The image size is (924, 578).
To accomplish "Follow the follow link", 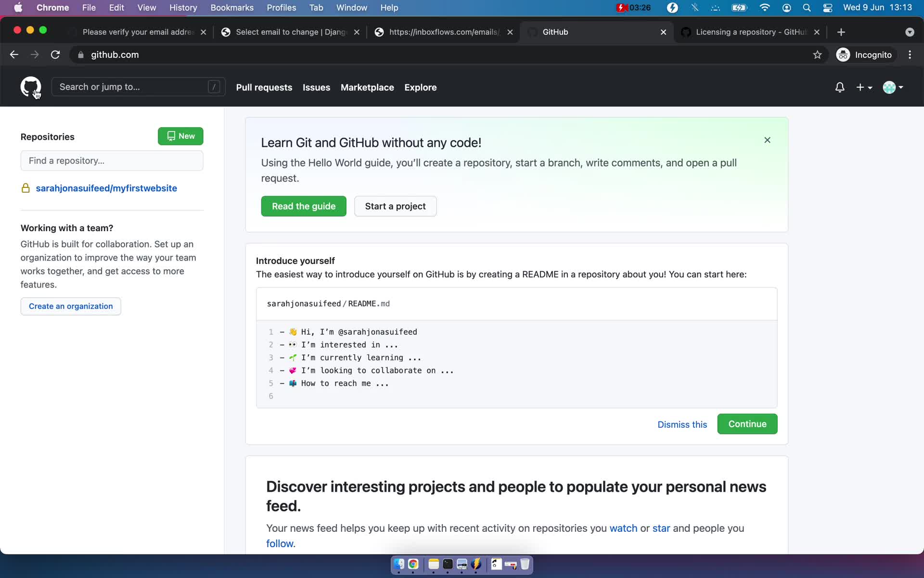I will point(280,543).
